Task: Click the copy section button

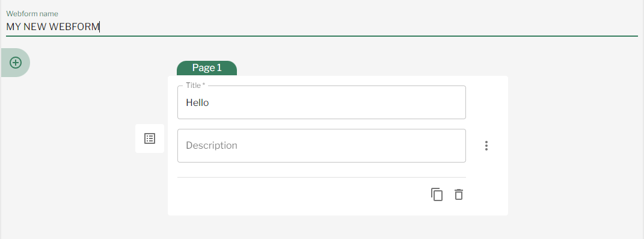Action: coord(437,194)
